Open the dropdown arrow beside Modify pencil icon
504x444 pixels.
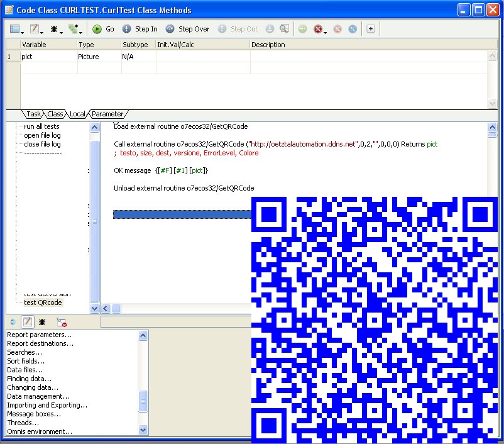click(41, 33)
